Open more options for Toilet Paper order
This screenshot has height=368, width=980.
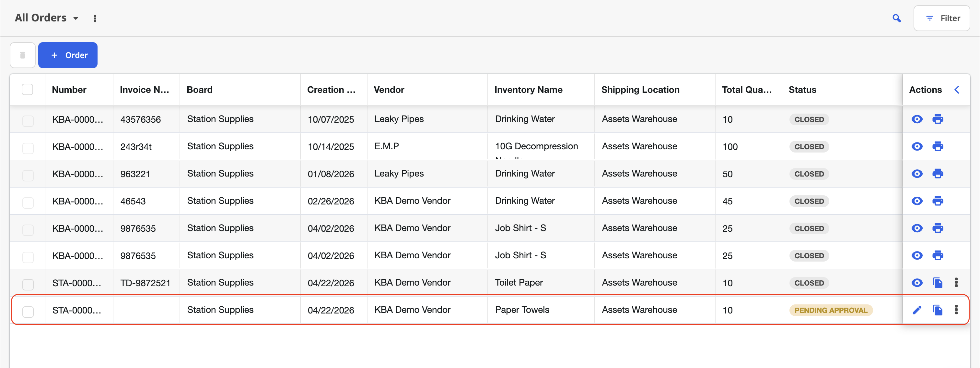(956, 282)
